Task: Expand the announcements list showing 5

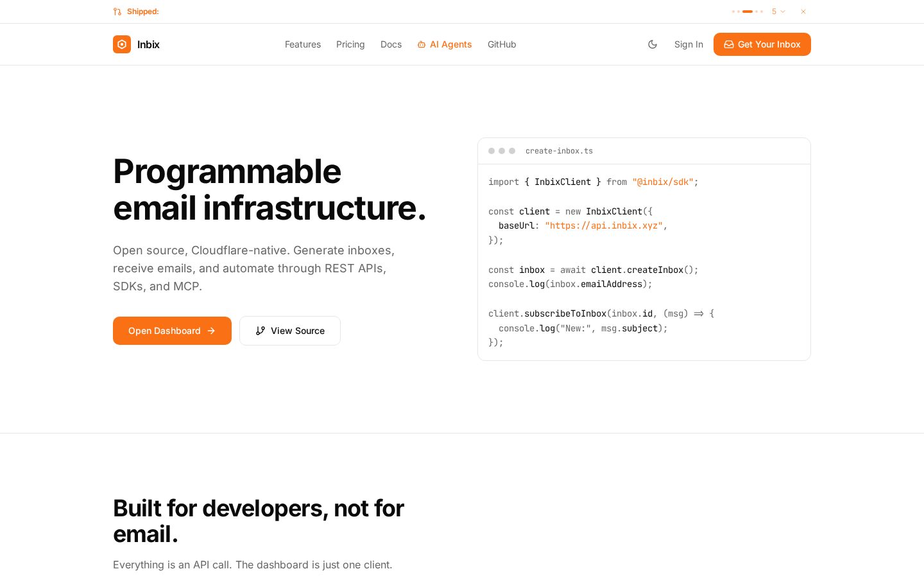Action: pyautogui.click(x=778, y=12)
